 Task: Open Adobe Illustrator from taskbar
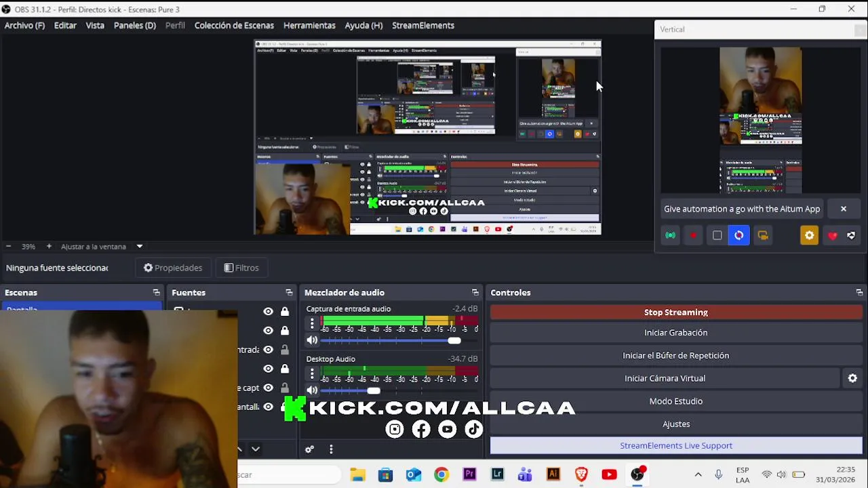(x=553, y=474)
